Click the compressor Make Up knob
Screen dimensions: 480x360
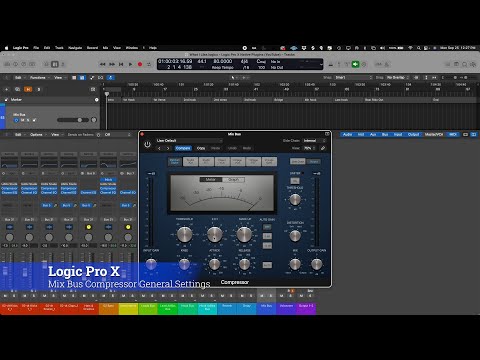(244, 234)
